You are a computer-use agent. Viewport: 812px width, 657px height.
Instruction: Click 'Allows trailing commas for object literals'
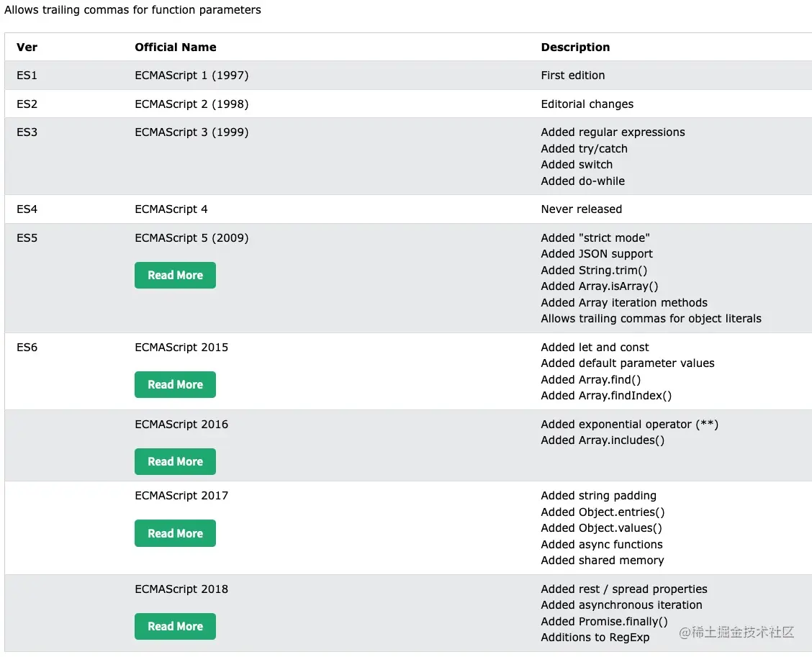[651, 319]
